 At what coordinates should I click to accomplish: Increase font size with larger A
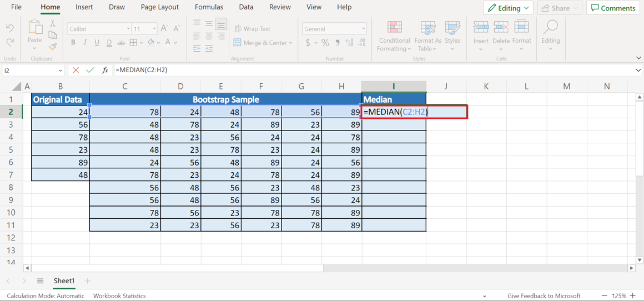[164, 28]
